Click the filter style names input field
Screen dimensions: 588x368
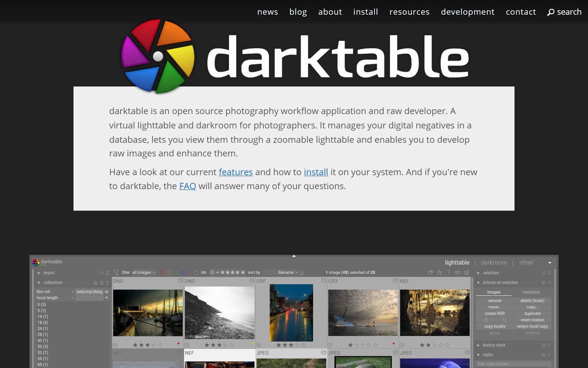click(x=513, y=364)
